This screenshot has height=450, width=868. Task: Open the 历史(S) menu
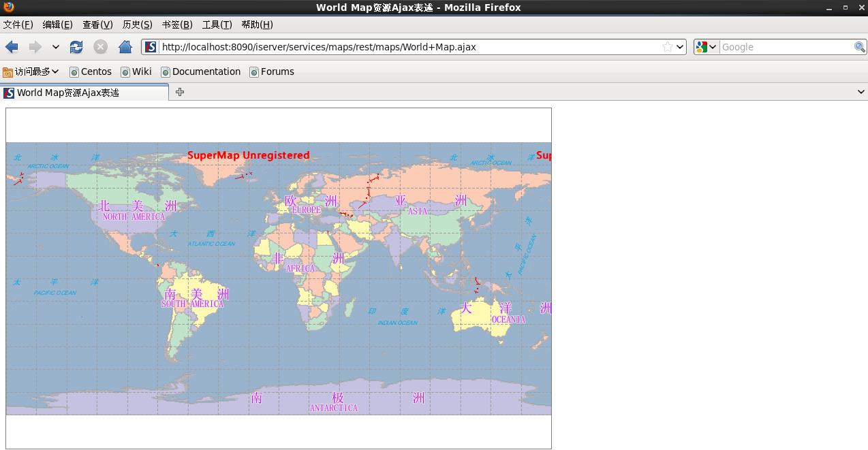pyautogui.click(x=137, y=25)
